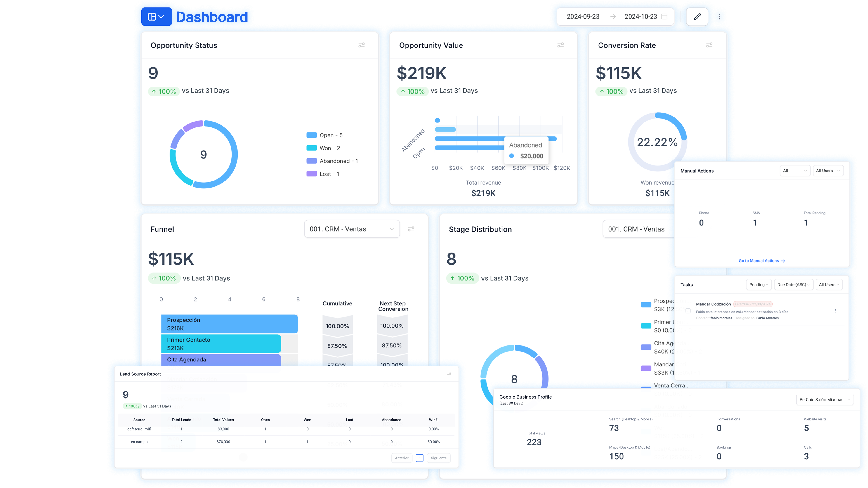Open Opportunity Value widget settings icon
Image resolution: width=868 pixels, height=488 pixels.
pos(560,45)
